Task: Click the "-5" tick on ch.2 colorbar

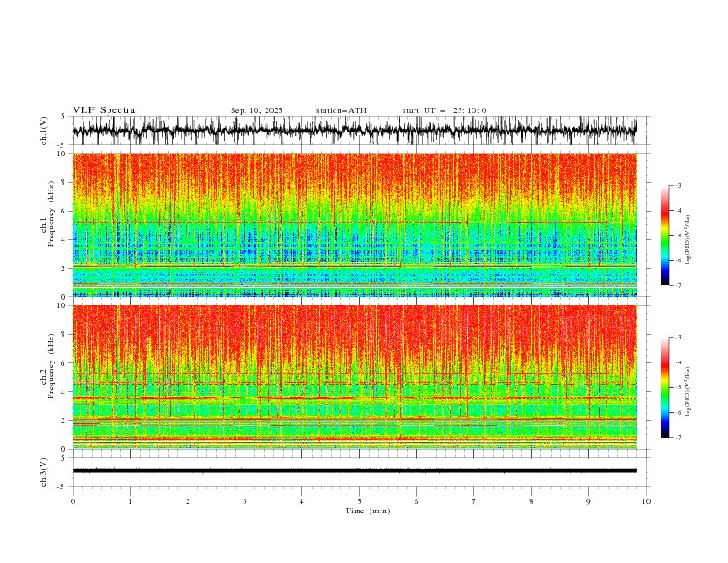Action: click(x=677, y=387)
